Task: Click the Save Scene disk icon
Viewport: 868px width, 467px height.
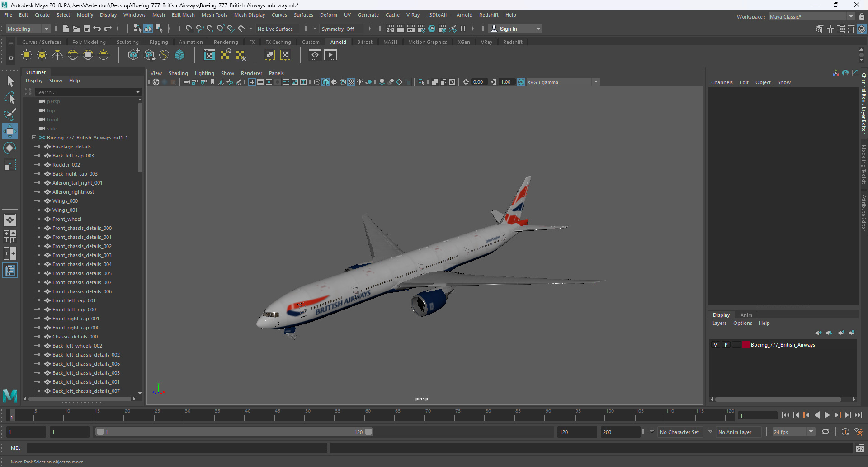Action: pos(87,29)
